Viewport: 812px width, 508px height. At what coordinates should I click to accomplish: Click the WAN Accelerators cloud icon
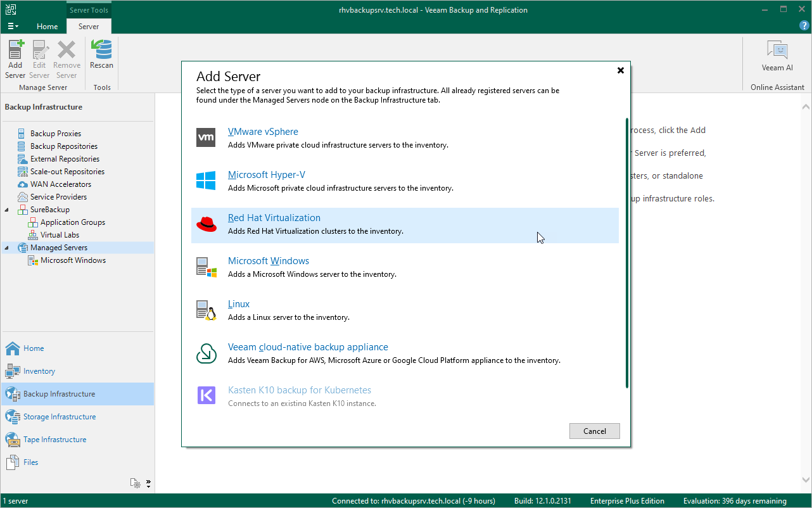pos(23,184)
